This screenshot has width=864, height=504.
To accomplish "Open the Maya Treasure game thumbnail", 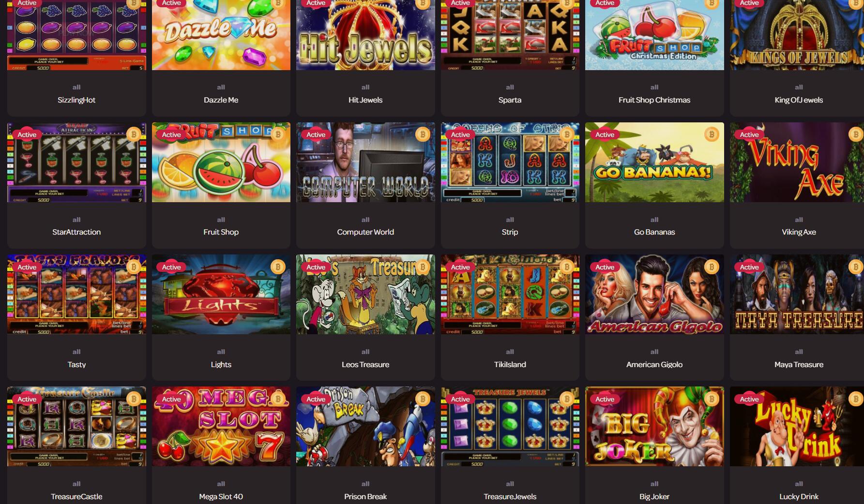I will pyautogui.click(x=797, y=294).
